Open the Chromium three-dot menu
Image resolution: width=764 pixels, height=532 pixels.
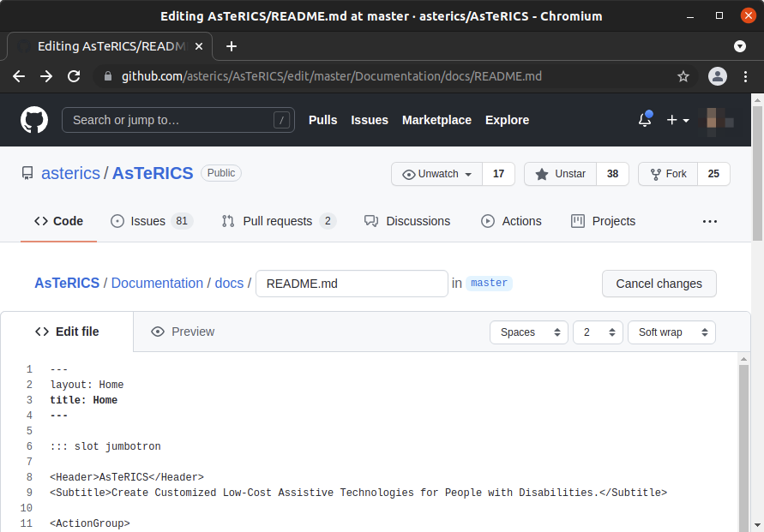tap(744, 76)
